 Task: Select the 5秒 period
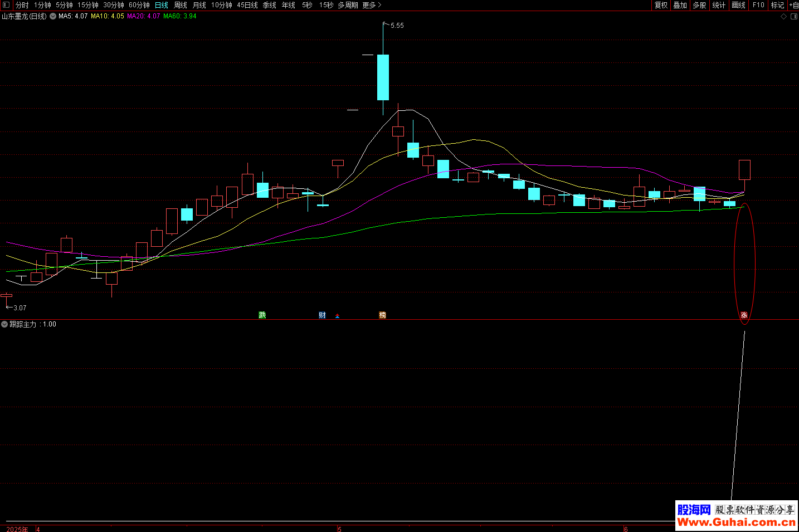tap(308, 5)
